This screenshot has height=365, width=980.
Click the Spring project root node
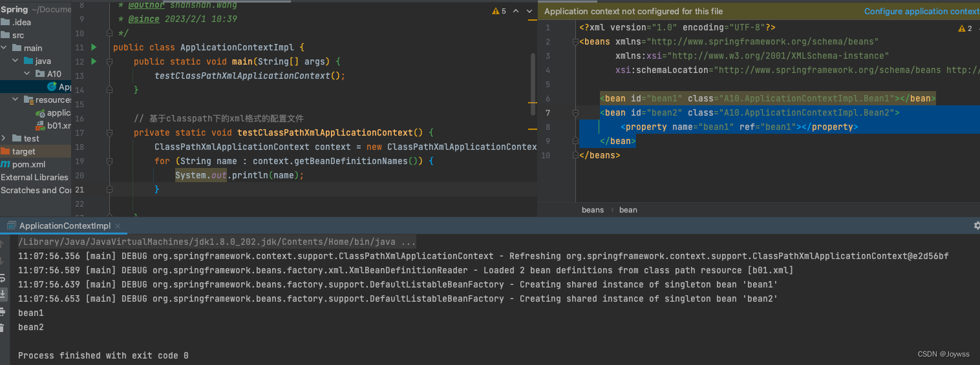tap(14, 9)
